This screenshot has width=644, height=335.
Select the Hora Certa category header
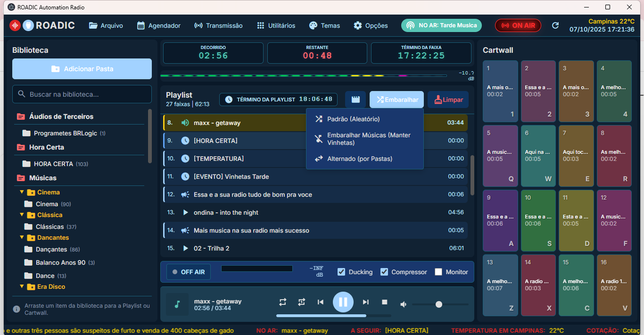tap(40, 147)
